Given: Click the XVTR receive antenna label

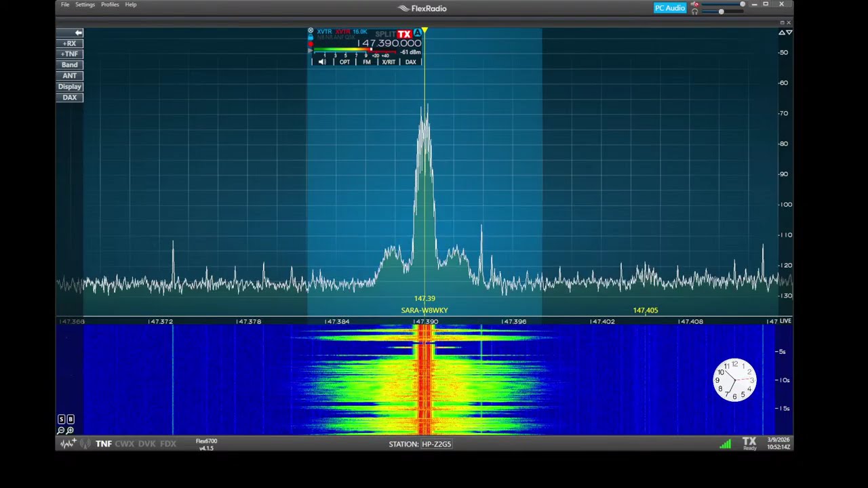Looking at the screenshot, I should (x=324, y=32).
